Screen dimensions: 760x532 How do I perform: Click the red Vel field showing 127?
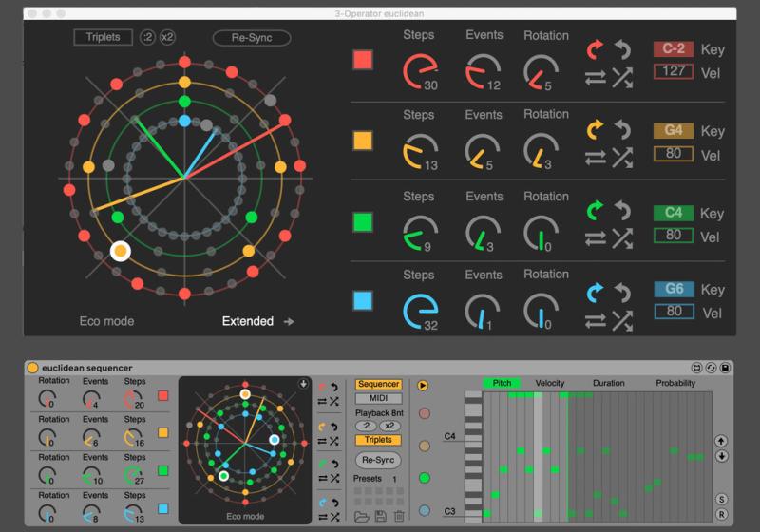click(x=674, y=71)
